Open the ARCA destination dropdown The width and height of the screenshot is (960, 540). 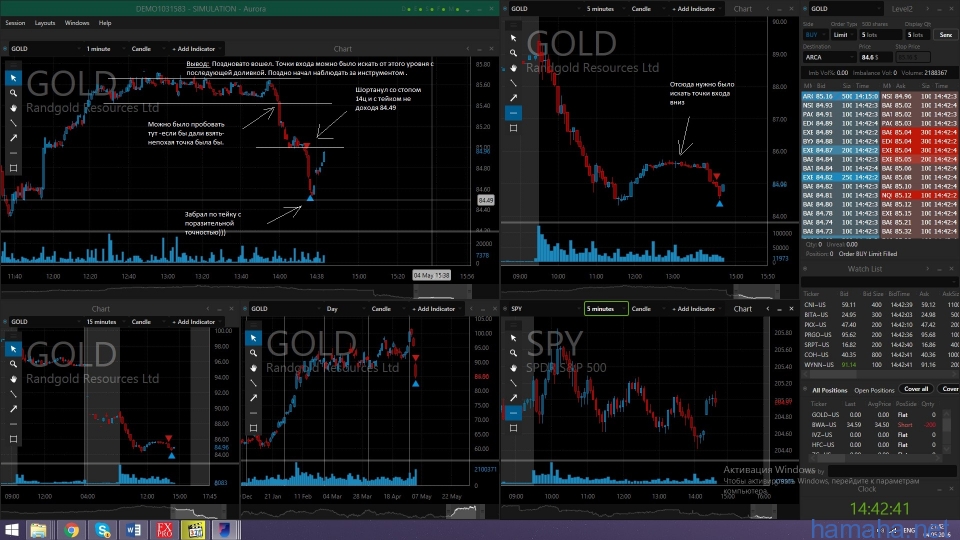pos(829,57)
